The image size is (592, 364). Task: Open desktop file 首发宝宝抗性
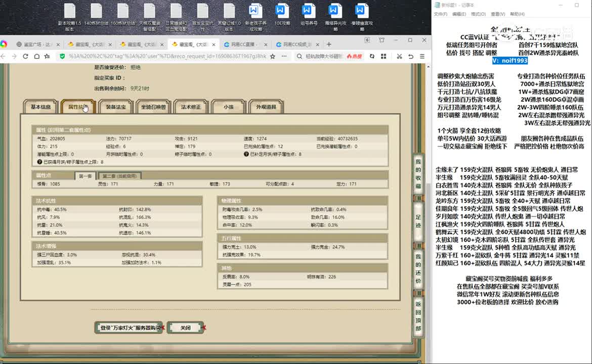203,17
